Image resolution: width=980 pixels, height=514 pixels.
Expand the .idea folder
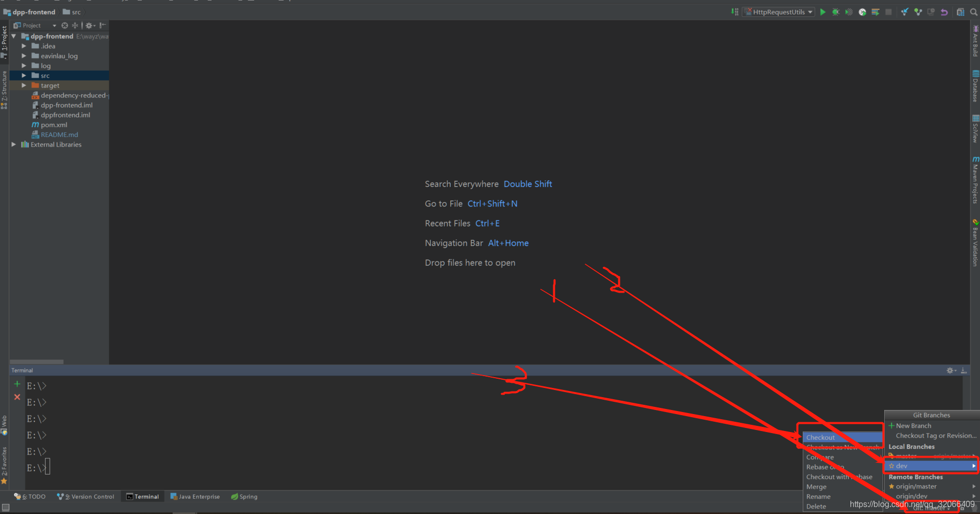(24, 46)
